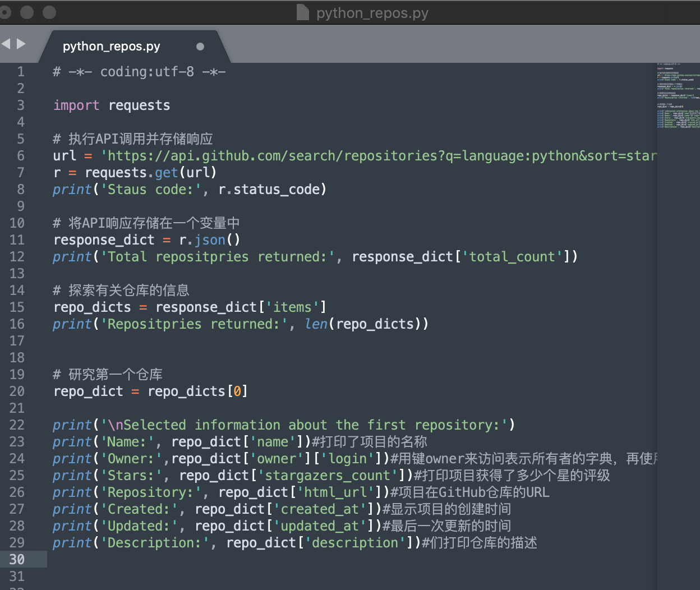The width and height of the screenshot is (700, 590).
Task: Click the minimap on the right side
Action: (x=678, y=95)
